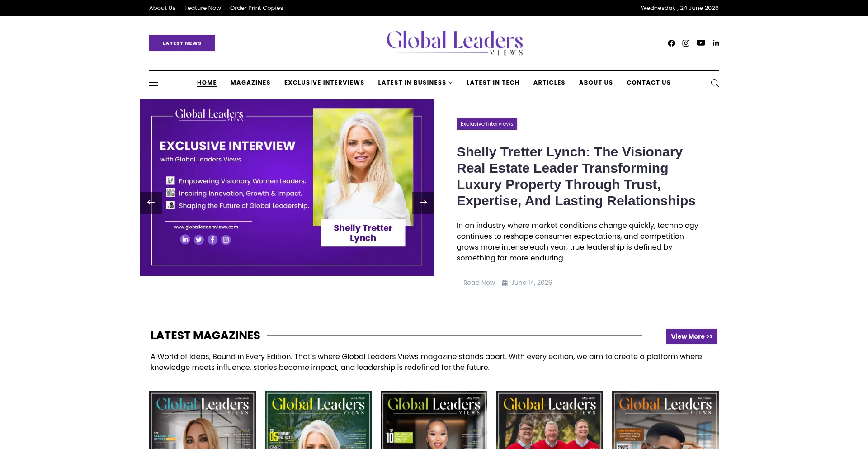Open the YouTube icon in header
The height and width of the screenshot is (449, 868).
tap(701, 43)
